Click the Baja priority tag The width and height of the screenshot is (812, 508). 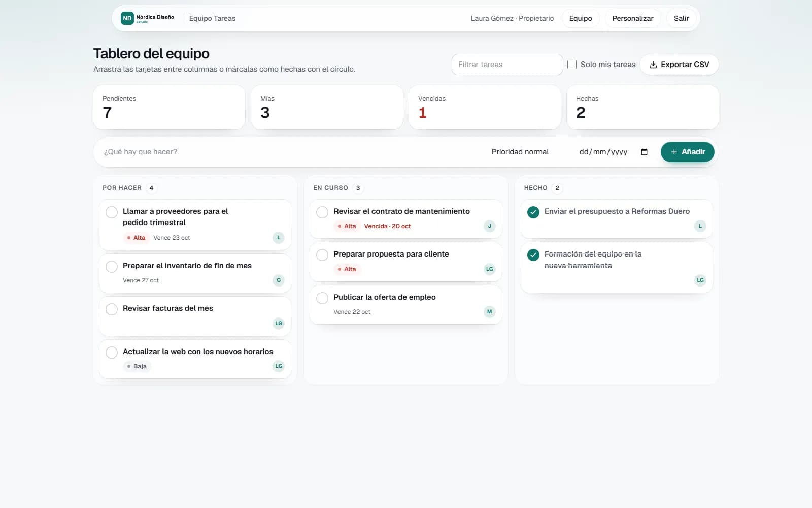(x=137, y=366)
